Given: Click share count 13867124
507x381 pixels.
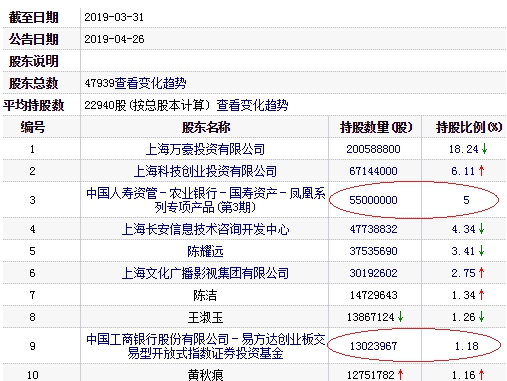Looking at the screenshot, I should pos(370,317).
